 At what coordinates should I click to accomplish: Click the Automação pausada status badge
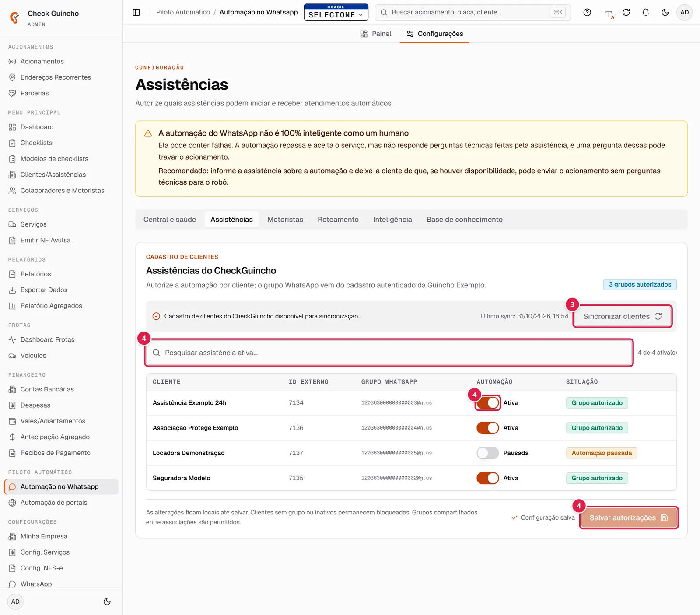click(602, 453)
